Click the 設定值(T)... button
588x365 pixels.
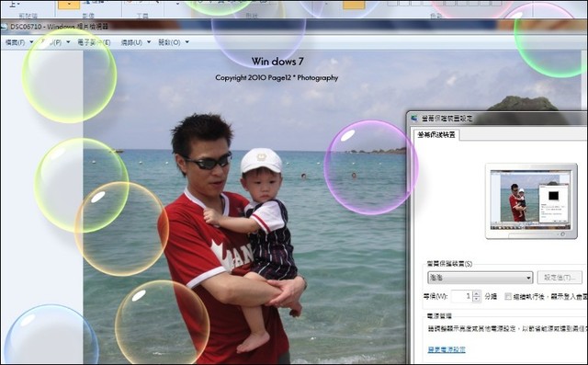coord(560,278)
